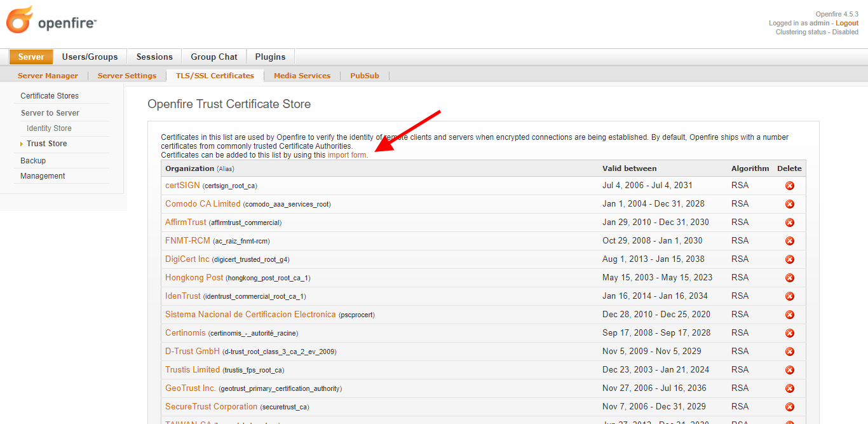Open the Sessions tab
The width and height of the screenshot is (868, 424).
[x=154, y=57]
